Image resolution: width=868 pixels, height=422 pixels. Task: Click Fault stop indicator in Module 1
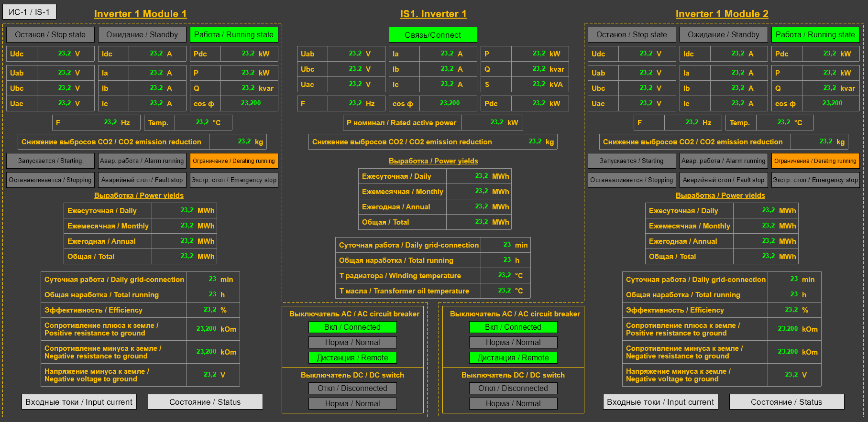(142, 180)
